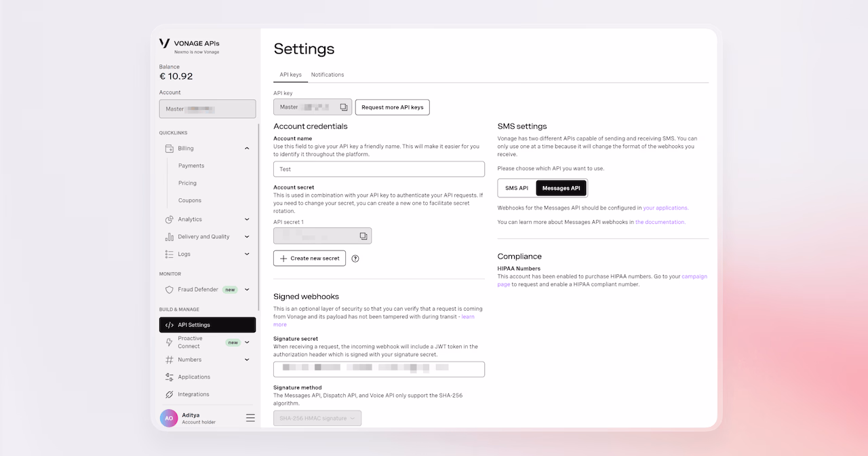
Task: Open hamburger menu next to Aditya
Action: pyautogui.click(x=250, y=418)
